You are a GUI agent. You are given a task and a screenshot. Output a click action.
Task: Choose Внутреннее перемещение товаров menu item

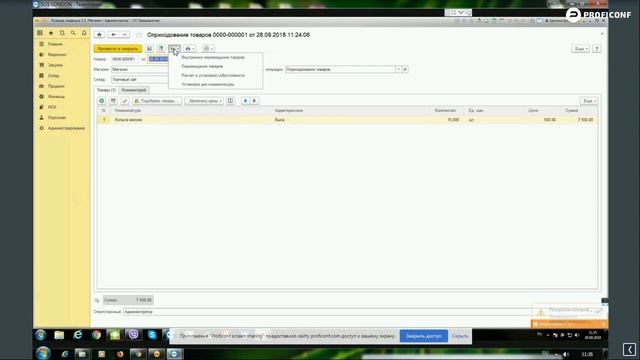213,58
